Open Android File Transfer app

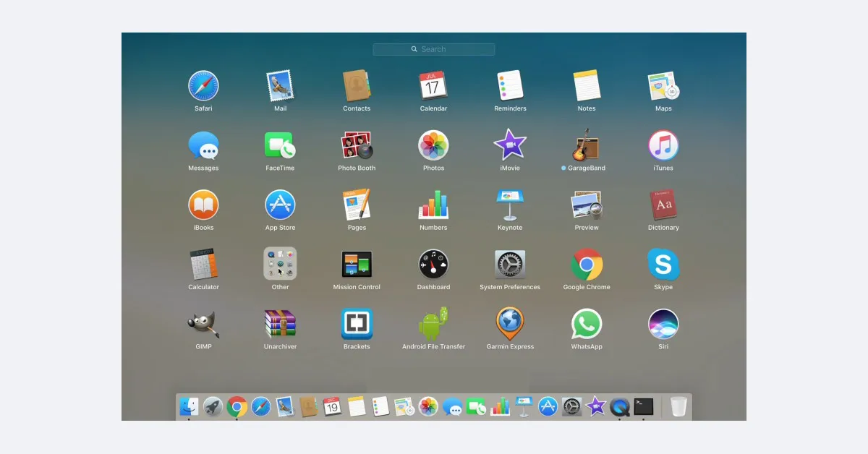click(433, 324)
